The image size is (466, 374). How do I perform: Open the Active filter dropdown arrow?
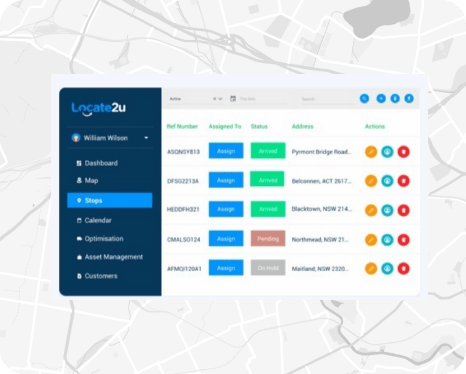click(220, 99)
